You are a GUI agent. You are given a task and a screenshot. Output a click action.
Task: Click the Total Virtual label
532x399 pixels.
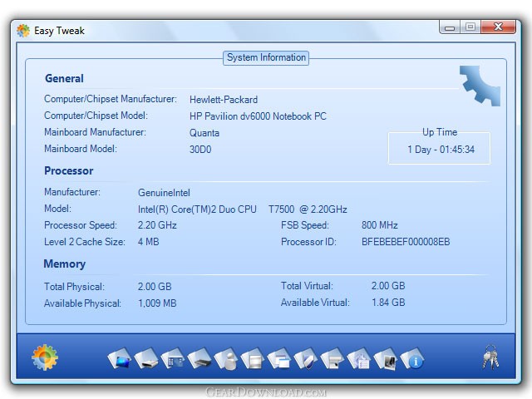307,286
